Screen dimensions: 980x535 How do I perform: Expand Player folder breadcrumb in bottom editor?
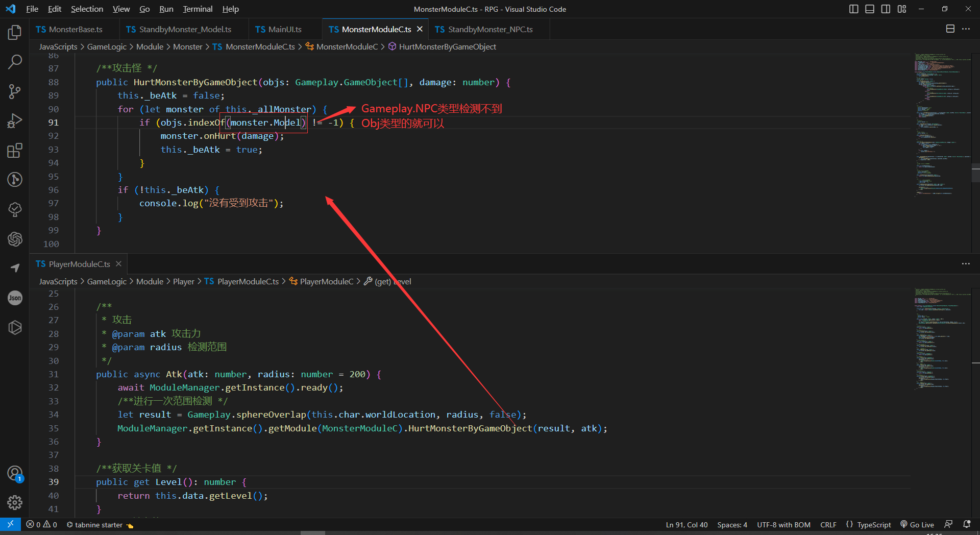click(x=184, y=281)
